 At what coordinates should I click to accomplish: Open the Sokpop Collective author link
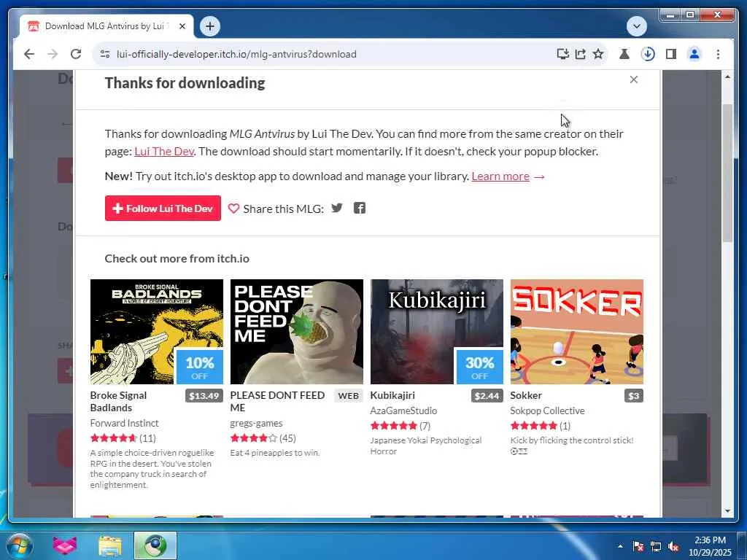tap(547, 411)
